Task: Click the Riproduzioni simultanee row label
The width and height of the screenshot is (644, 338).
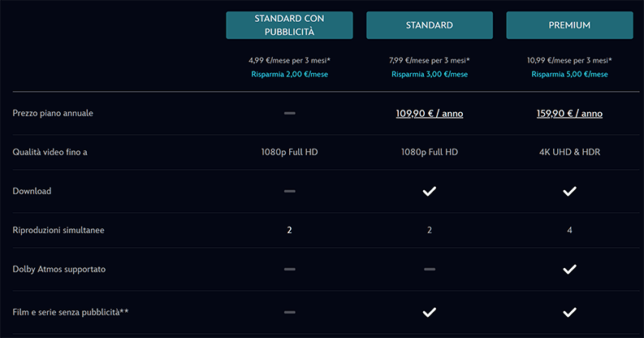Action: coord(58,230)
